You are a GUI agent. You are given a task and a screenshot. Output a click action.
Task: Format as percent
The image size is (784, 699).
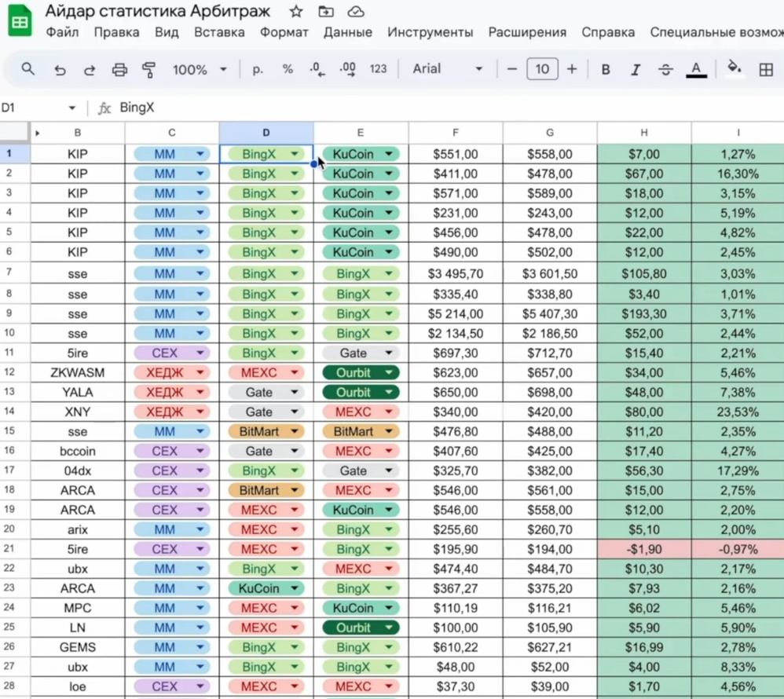pos(288,69)
